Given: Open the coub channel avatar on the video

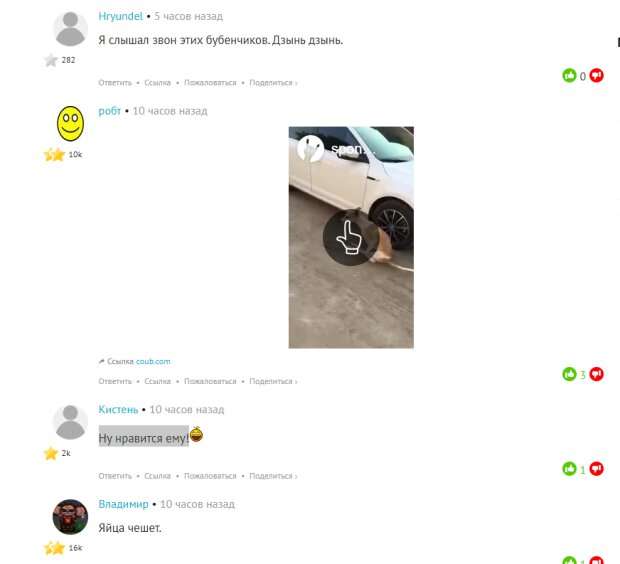Looking at the screenshot, I should coord(310,149).
